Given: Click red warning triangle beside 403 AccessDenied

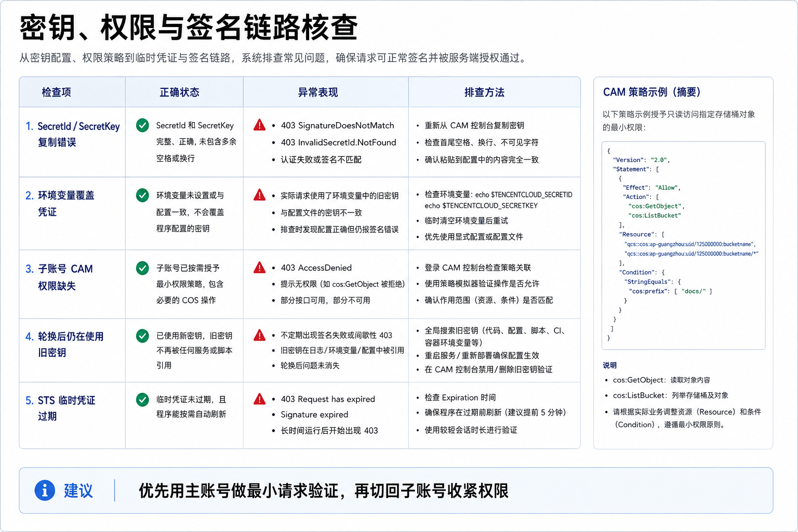Looking at the screenshot, I should pos(259,268).
